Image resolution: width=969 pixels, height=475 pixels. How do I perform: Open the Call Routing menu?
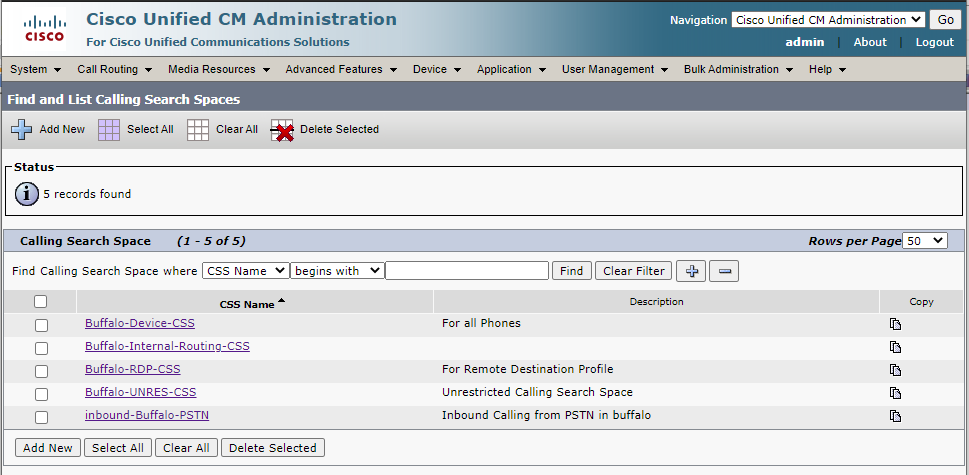click(114, 69)
